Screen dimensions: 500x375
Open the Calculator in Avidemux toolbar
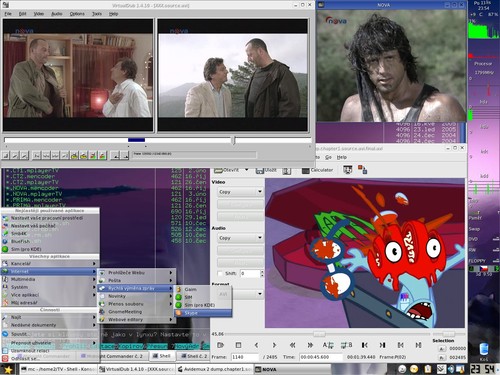[317, 170]
